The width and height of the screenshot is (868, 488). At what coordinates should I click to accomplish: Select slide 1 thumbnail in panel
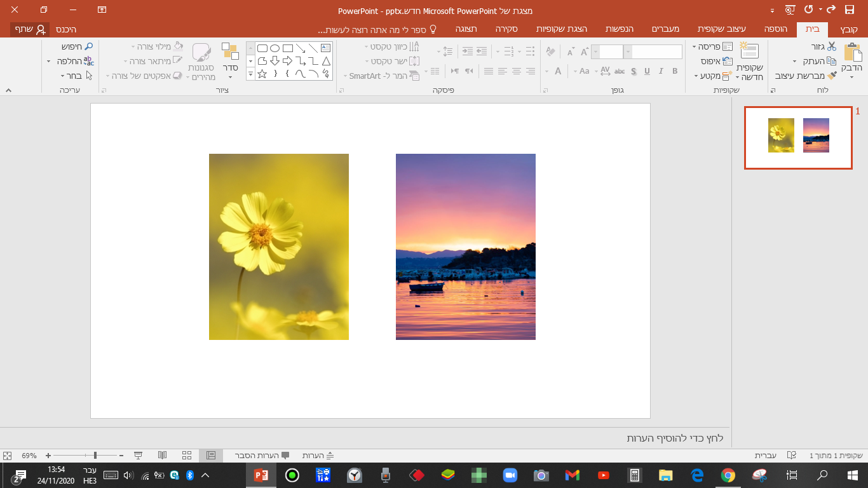pyautogui.click(x=798, y=138)
